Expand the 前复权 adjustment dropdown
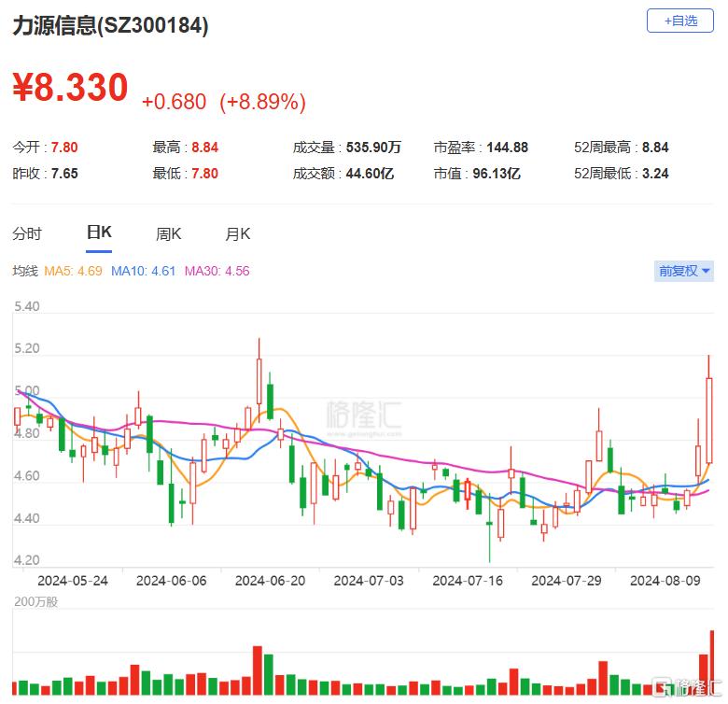This screenshot has width=728, height=704. (x=684, y=271)
